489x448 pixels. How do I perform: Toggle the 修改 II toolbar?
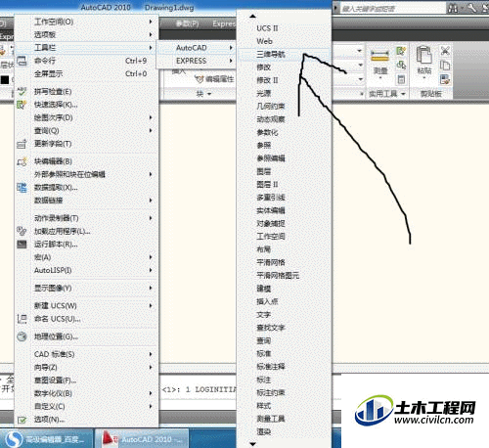[x=284, y=80]
